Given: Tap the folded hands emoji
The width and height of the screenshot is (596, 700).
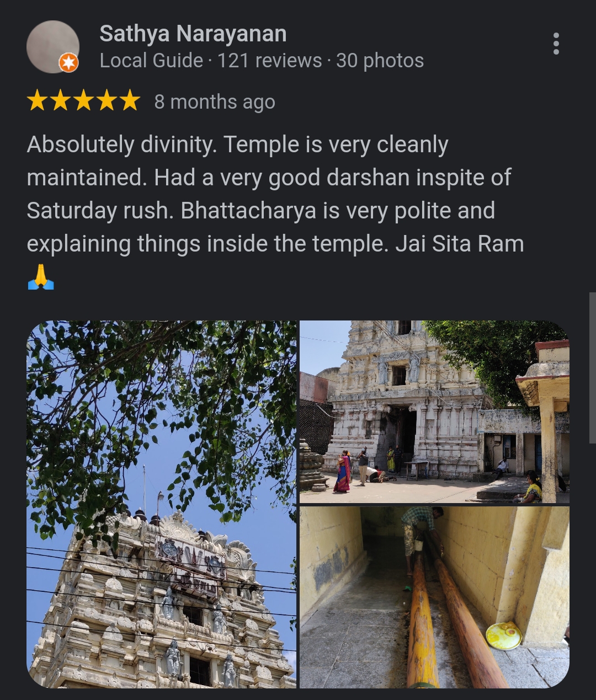Looking at the screenshot, I should coord(40,277).
